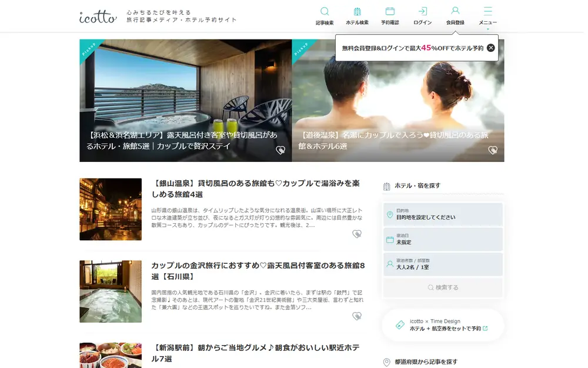
Task: Open the 新潟駅前 breakfast article thumbnail
Action: pos(111,355)
